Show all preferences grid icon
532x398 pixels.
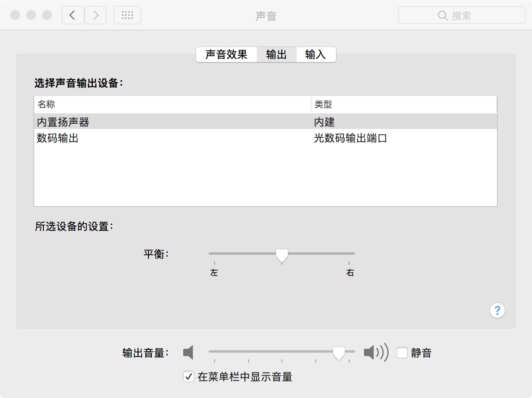[x=127, y=16]
